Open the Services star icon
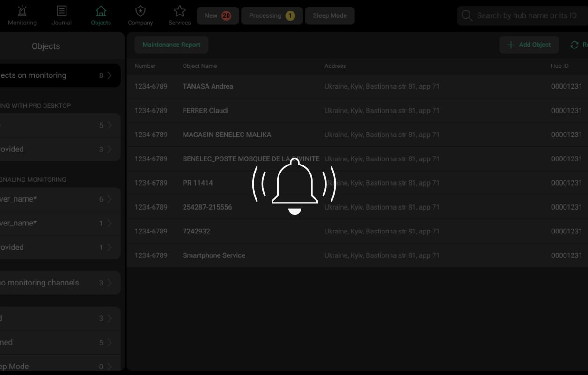The width and height of the screenshot is (588, 375). [179, 11]
